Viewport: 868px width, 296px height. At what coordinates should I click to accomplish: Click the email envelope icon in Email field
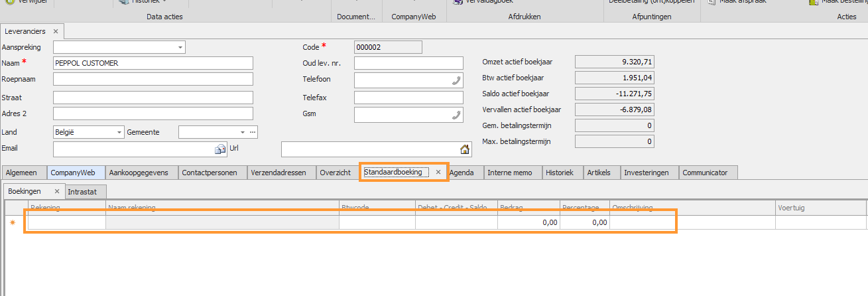point(220,149)
